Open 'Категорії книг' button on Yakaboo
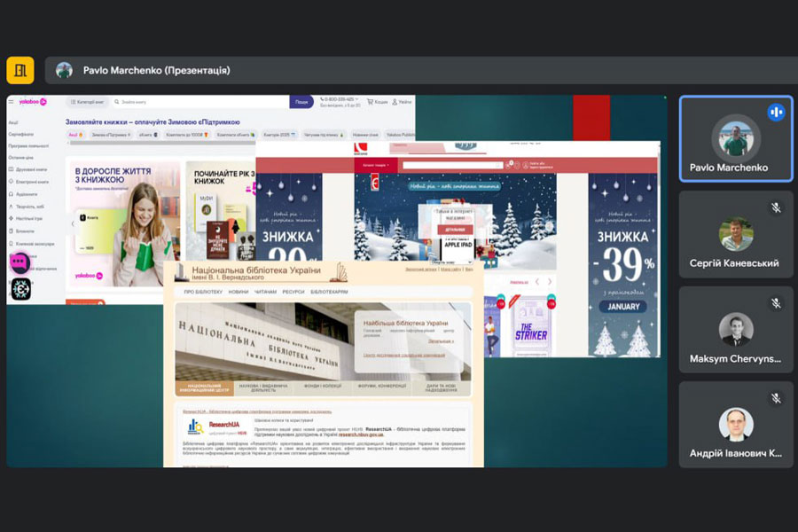This screenshot has height=532, width=798. click(x=87, y=102)
